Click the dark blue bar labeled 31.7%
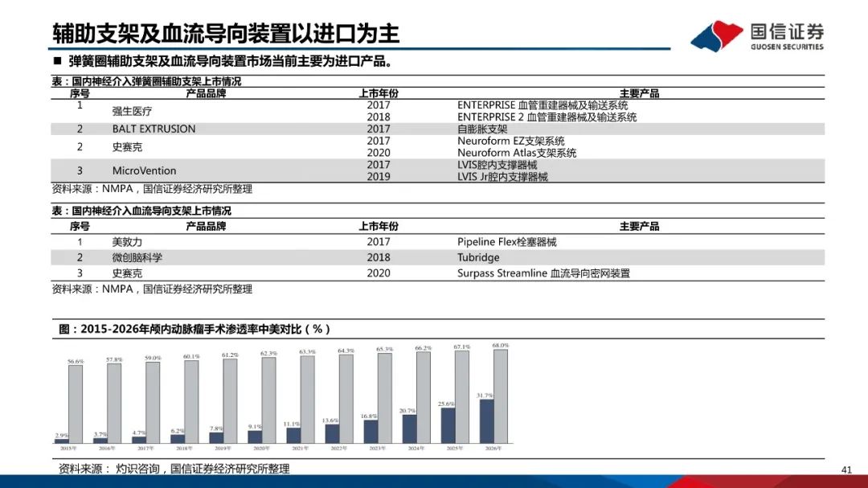Screen dimensions: 868x488 (x=486, y=421)
